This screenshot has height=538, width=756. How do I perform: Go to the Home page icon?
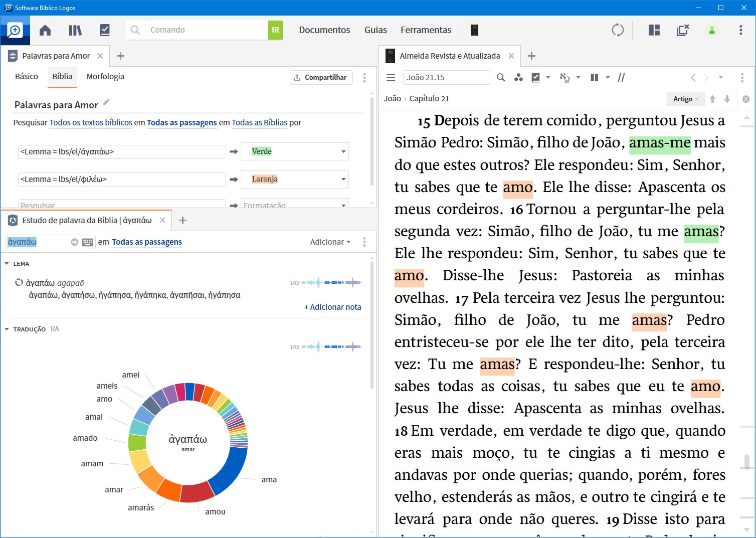click(x=45, y=30)
